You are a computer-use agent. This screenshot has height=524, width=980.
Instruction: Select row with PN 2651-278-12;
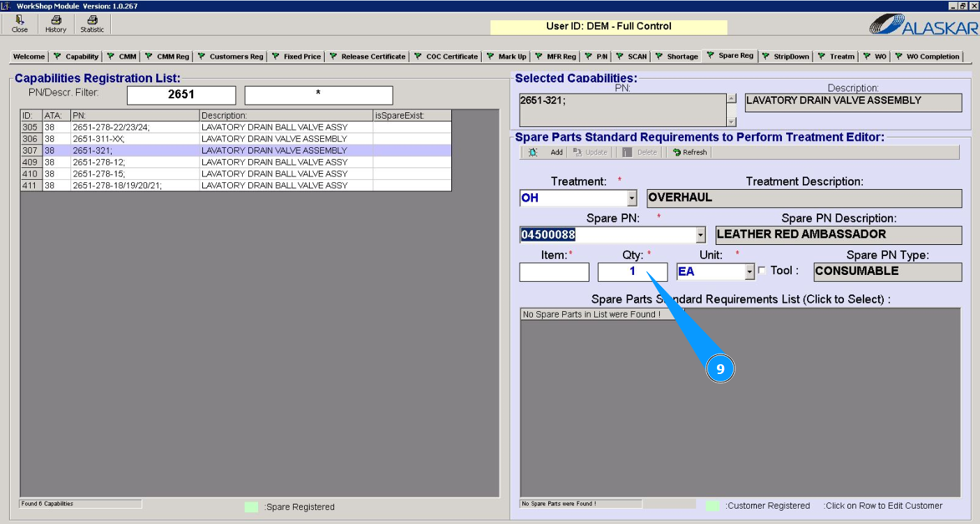pyautogui.click(x=236, y=162)
